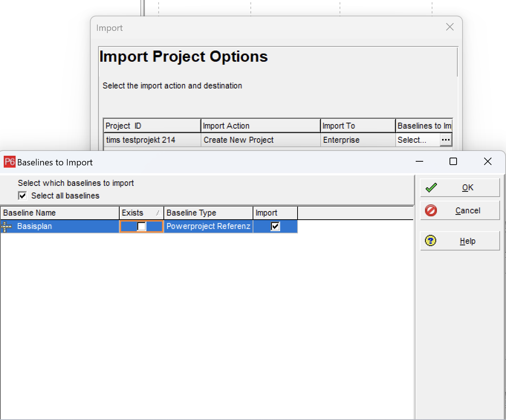
Task: Click the Import column header
Action: 275,213
